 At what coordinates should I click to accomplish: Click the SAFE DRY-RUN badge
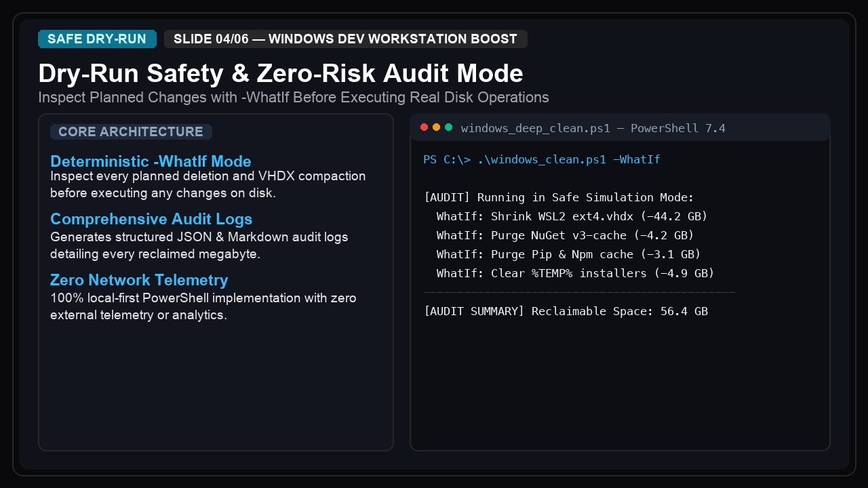coord(97,39)
